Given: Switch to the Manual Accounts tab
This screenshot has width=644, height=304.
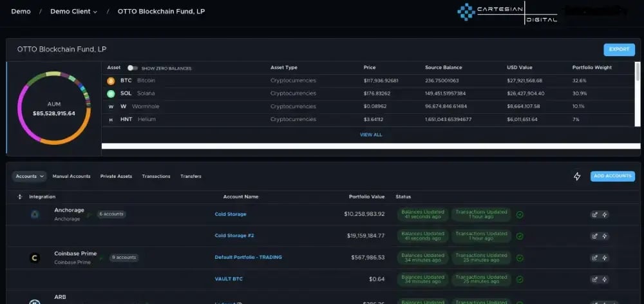Looking at the screenshot, I should tap(71, 176).
